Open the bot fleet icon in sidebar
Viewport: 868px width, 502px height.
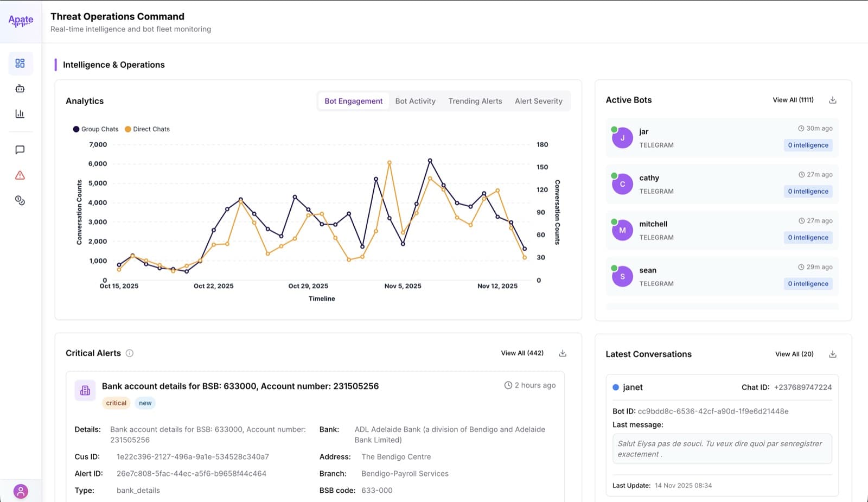click(20, 88)
